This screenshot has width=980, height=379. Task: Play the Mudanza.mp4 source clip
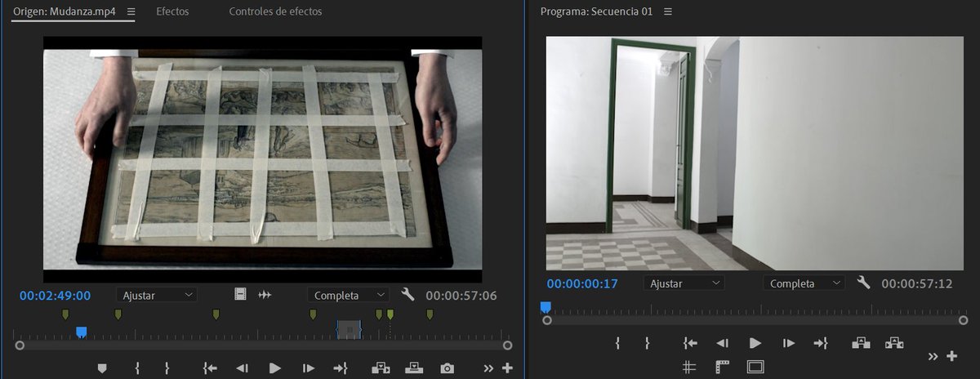(275, 368)
